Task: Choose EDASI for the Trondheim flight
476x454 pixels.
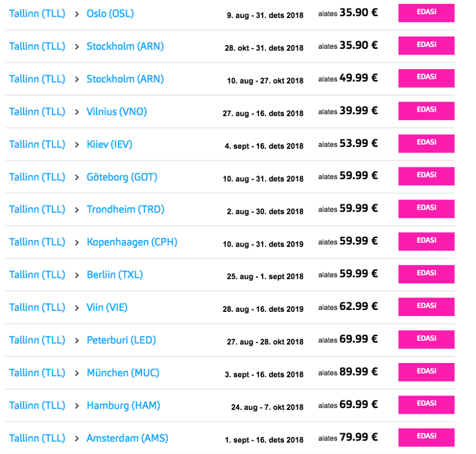Action: tap(426, 209)
